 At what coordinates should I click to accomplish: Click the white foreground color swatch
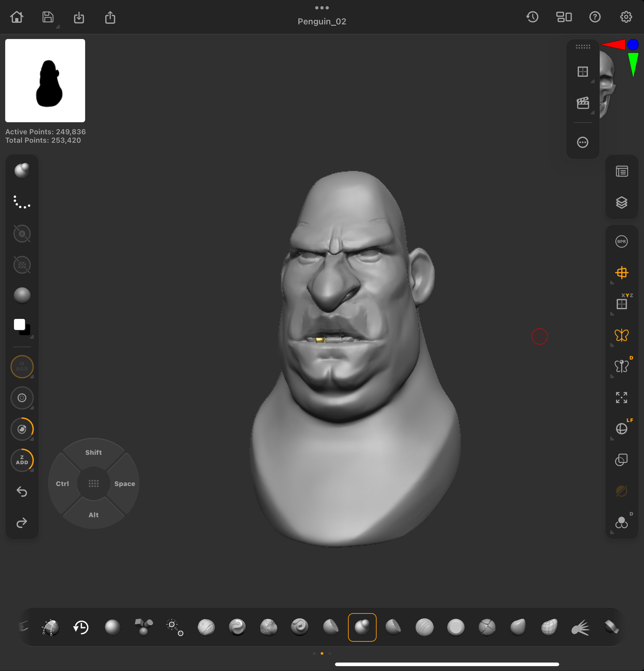pyautogui.click(x=19, y=324)
